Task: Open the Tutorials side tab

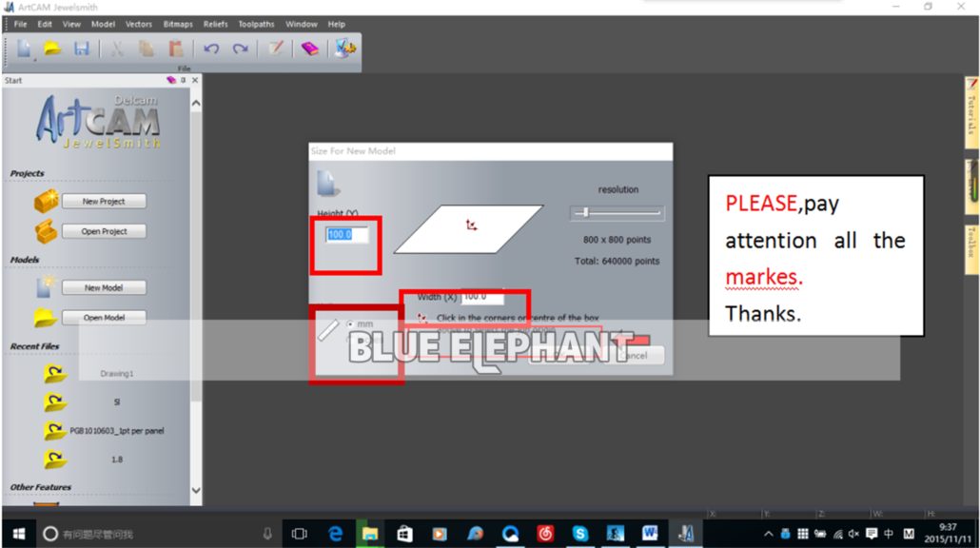Action: pyautogui.click(x=971, y=112)
